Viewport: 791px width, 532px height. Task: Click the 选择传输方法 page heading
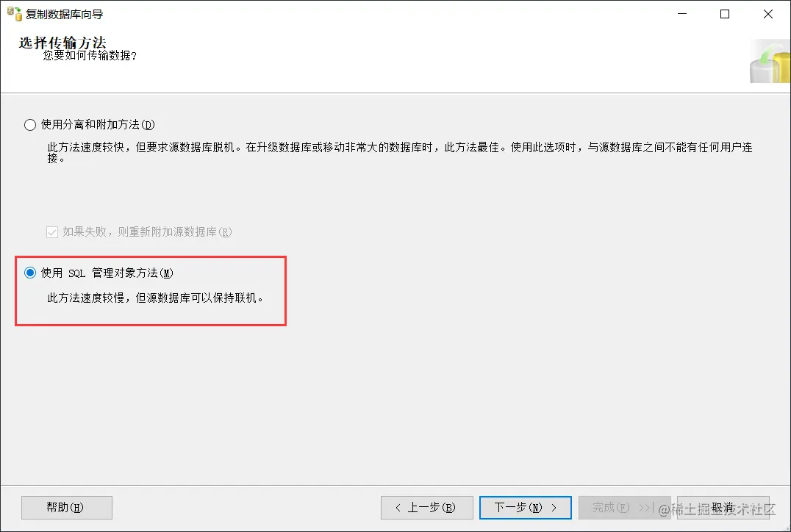(x=62, y=43)
